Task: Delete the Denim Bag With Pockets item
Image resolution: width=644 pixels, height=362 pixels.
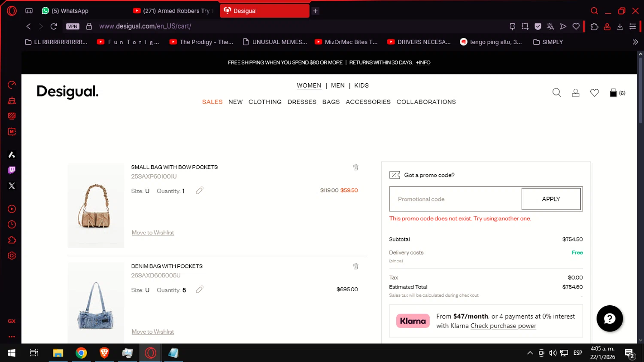Action: [x=355, y=266]
